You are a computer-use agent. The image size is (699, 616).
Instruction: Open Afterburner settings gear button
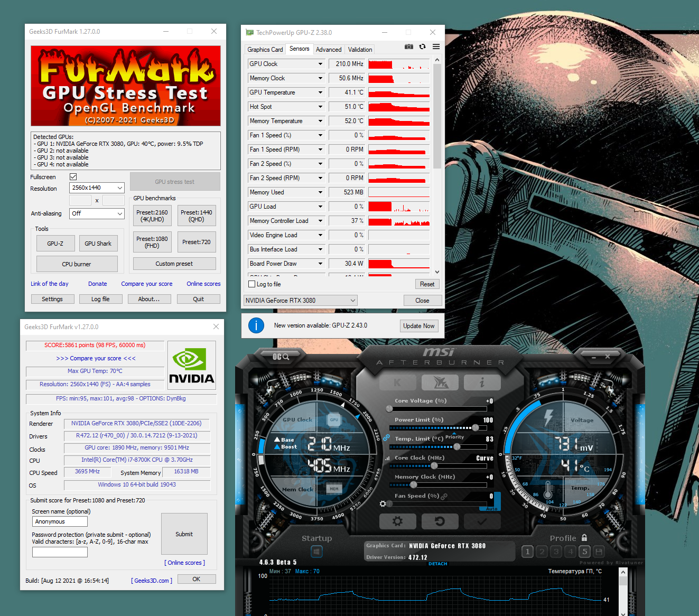tap(397, 521)
